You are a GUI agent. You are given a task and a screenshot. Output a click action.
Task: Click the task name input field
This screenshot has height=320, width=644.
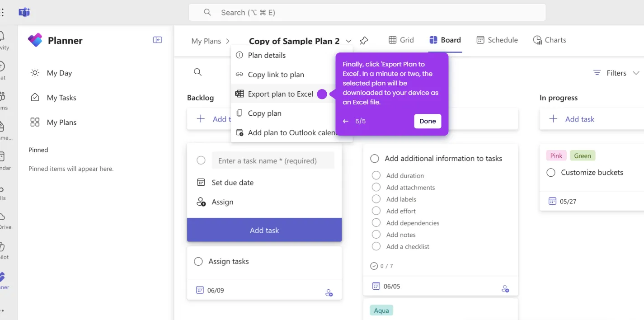pos(273,160)
